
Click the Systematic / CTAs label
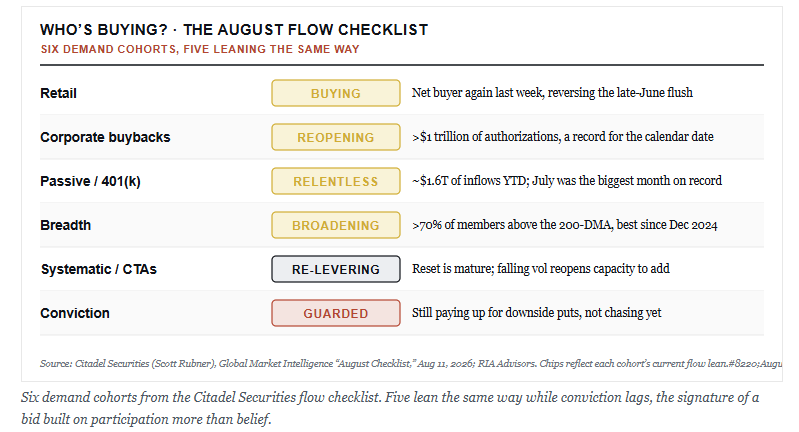point(99,269)
